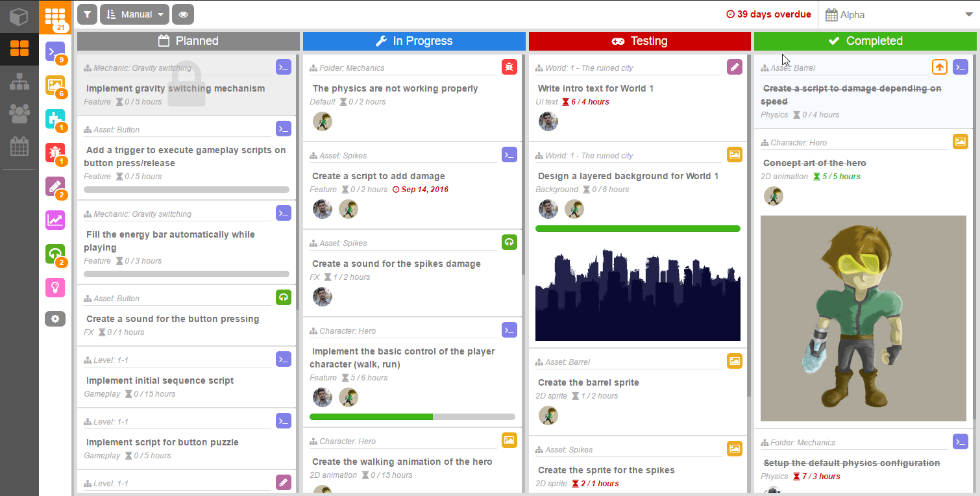Click the cube logo icon at top-left
Viewport: 980px width, 496px height.
point(19,16)
